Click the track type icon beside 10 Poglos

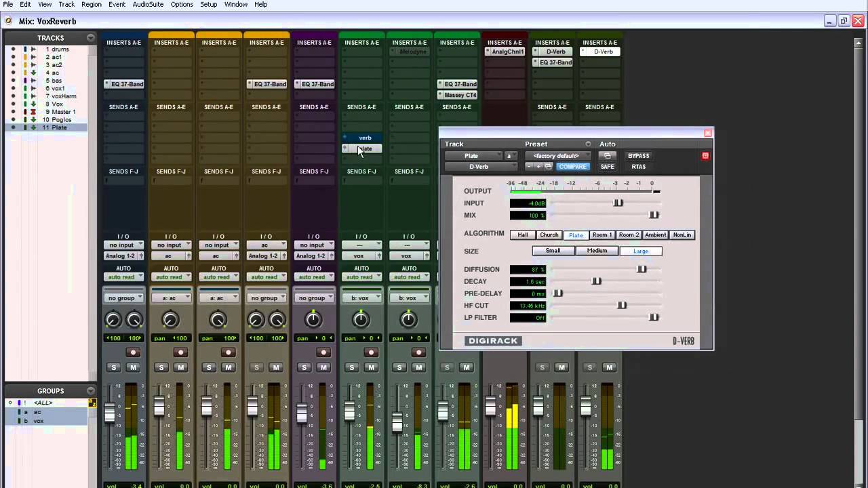coord(33,120)
